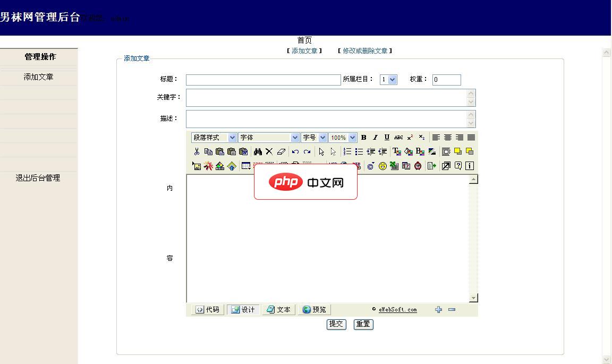Click inside the 标题 title input field
Image resolution: width=612 pixels, height=364 pixels.
(x=263, y=79)
